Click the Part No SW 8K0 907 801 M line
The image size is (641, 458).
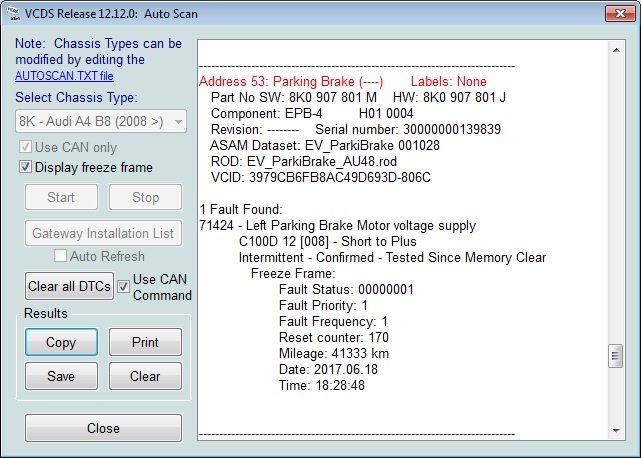[x=294, y=97]
